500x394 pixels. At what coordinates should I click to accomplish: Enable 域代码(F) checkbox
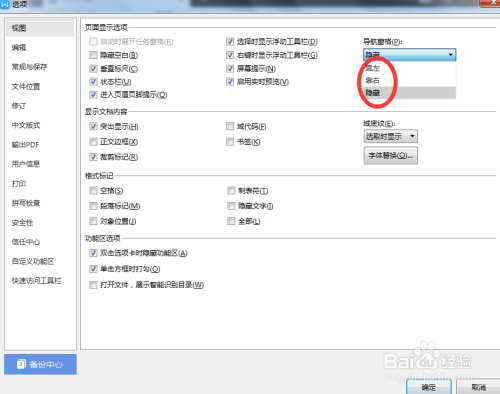point(230,126)
